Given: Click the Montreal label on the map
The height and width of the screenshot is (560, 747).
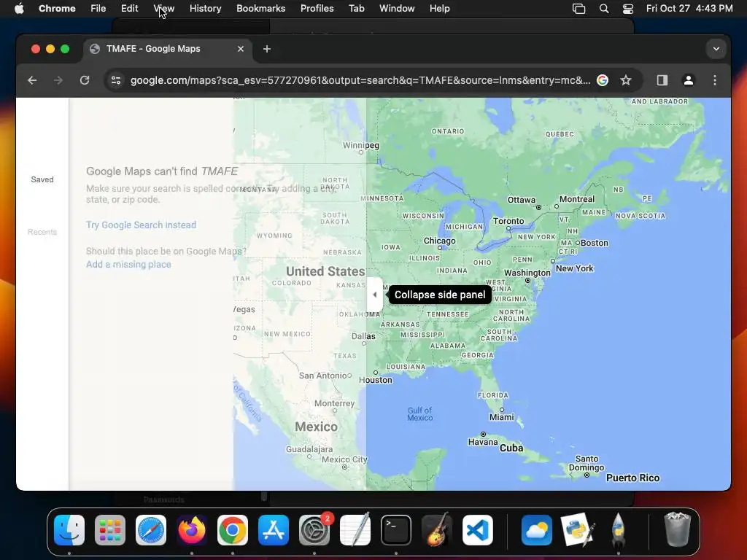Looking at the screenshot, I should (x=577, y=199).
